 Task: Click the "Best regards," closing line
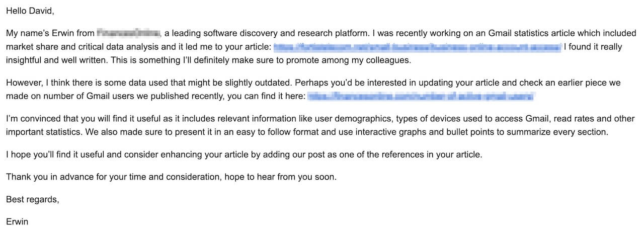pyautogui.click(x=33, y=199)
